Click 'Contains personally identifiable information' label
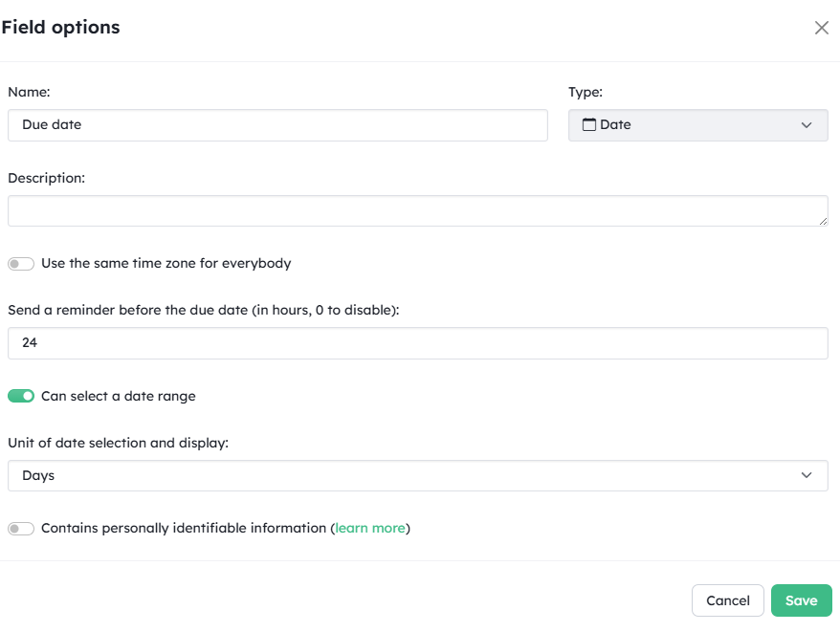 coord(184,528)
